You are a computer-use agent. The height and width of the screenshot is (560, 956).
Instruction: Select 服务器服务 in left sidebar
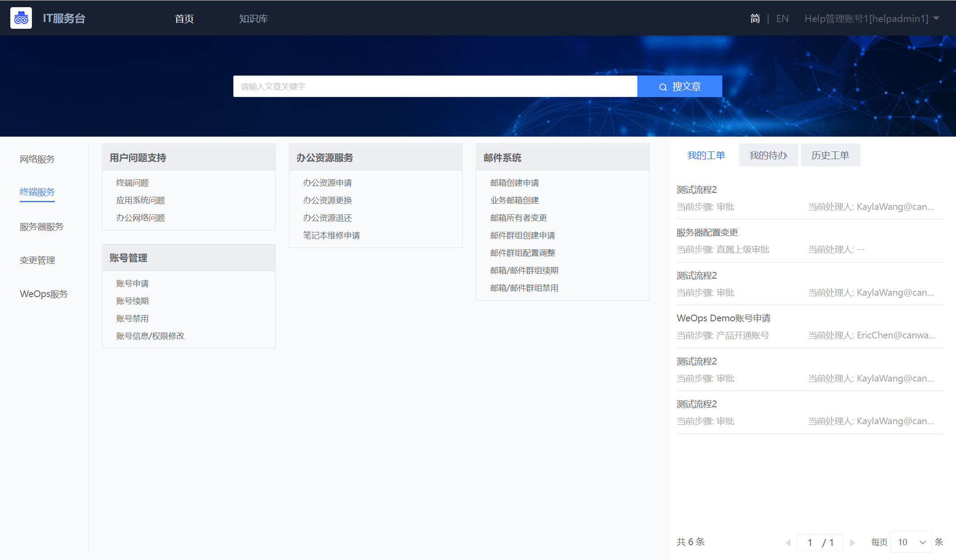coord(42,227)
